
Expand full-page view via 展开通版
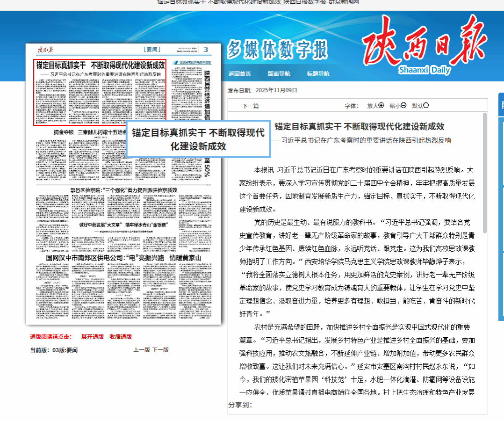click(92, 336)
